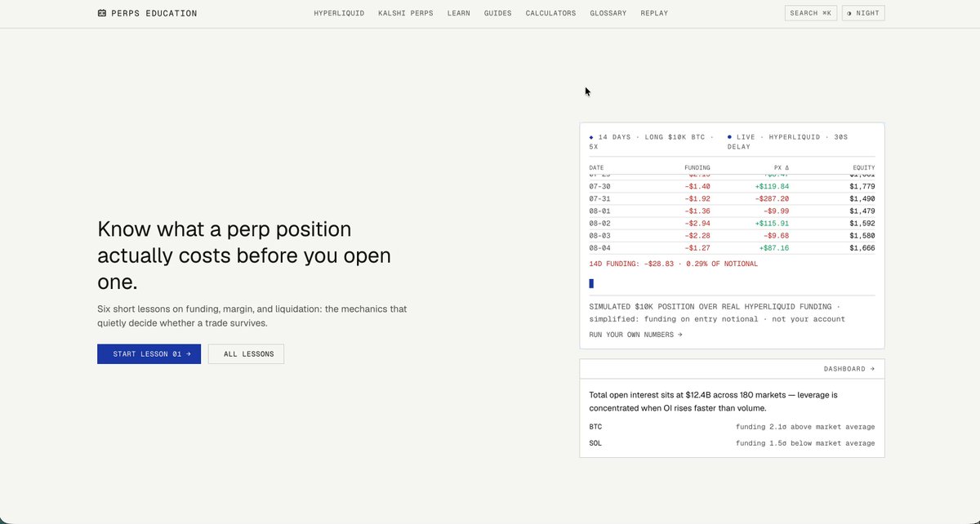This screenshot has height=524, width=980.
Task: Follow the Run Your Own Numbers link
Action: tap(635, 335)
